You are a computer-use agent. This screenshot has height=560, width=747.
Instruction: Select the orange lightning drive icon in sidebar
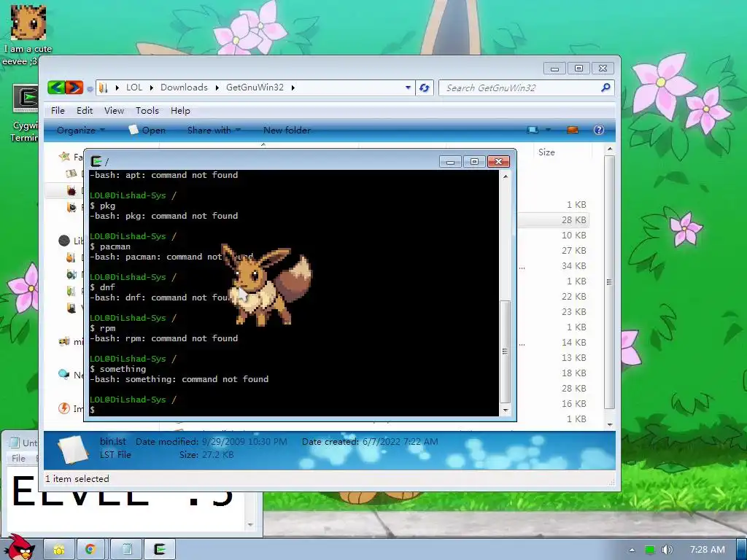click(64, 408)
